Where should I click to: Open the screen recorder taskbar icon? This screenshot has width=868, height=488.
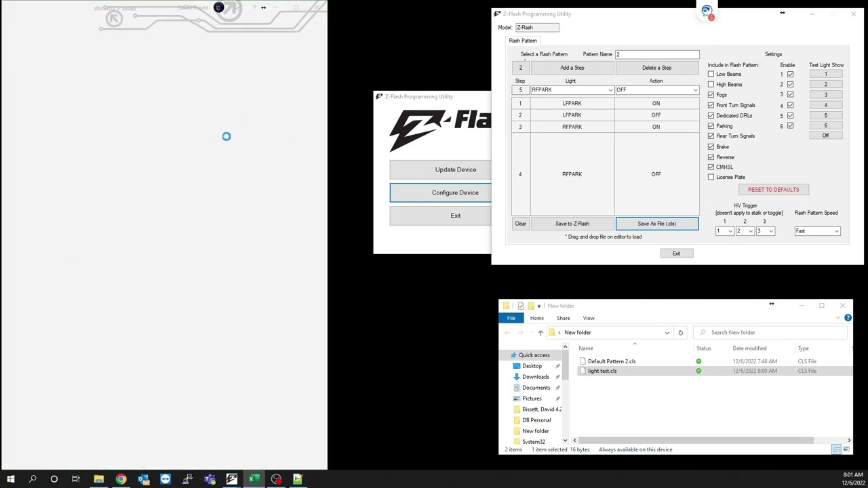(276, 479)
